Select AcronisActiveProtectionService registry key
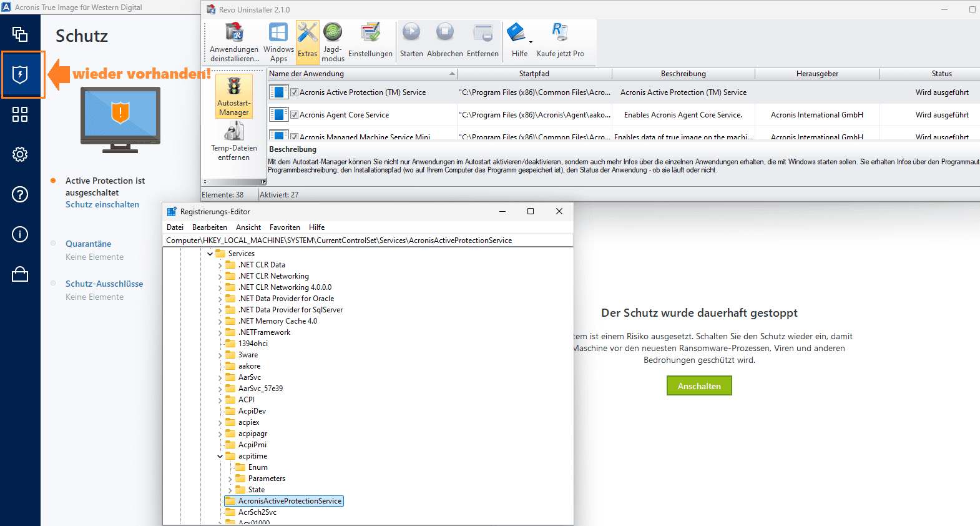Image resolution: width=980 pixels, height=526 pixels. click(283, 501)
